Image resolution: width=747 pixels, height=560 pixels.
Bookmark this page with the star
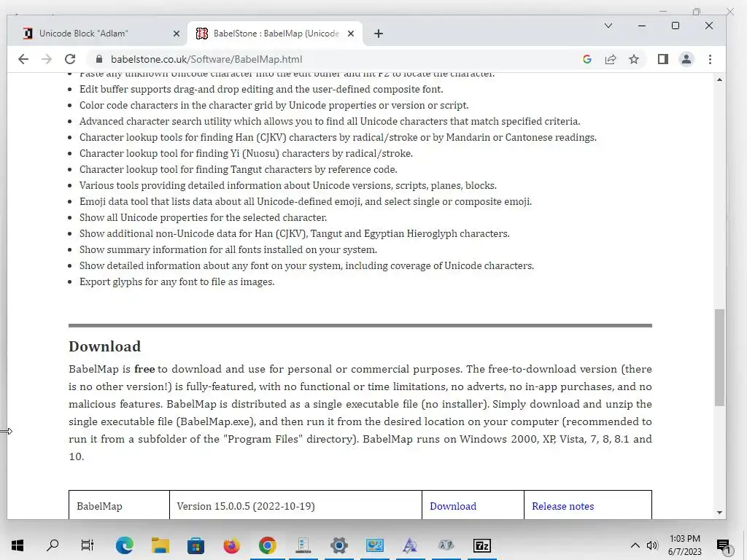click(634, 59)
